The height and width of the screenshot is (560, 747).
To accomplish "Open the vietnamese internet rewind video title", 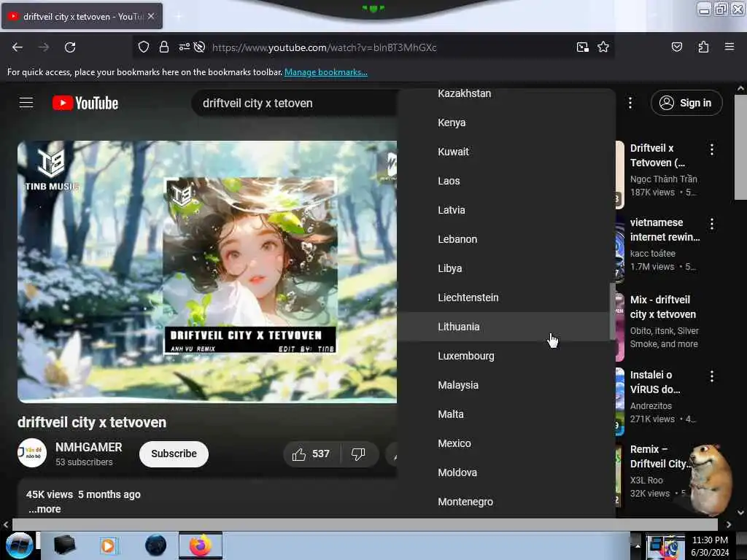I will coord(665,230).
